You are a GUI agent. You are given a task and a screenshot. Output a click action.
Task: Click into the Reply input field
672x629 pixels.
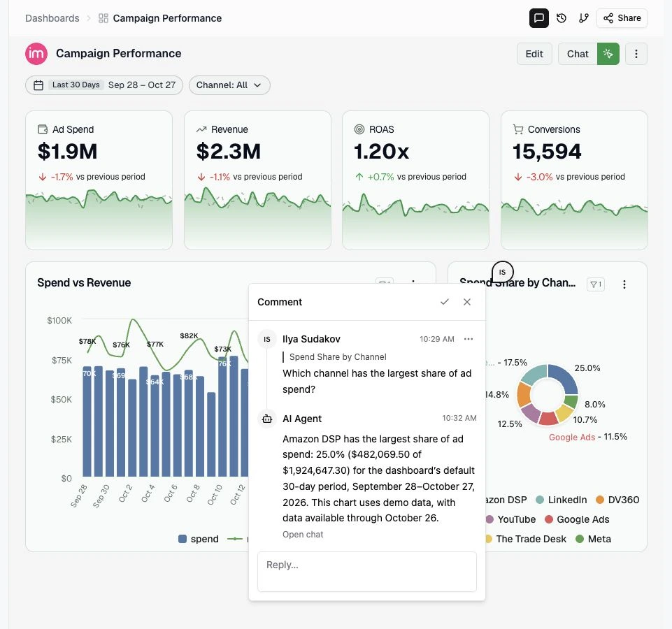coord(367,572)
